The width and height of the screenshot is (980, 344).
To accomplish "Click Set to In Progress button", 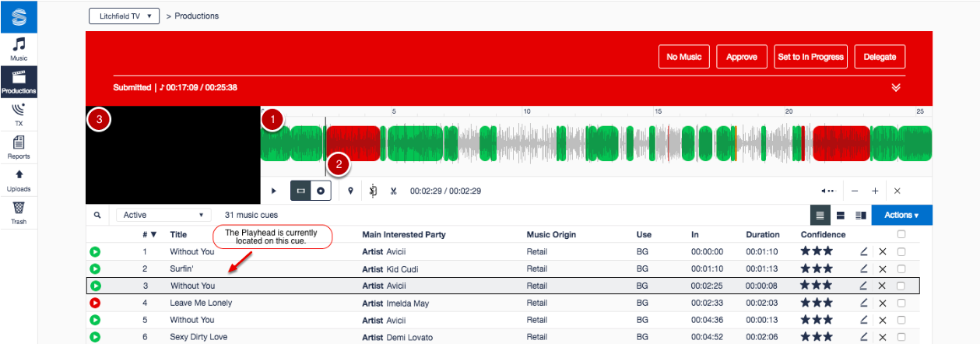I will 811,57.
